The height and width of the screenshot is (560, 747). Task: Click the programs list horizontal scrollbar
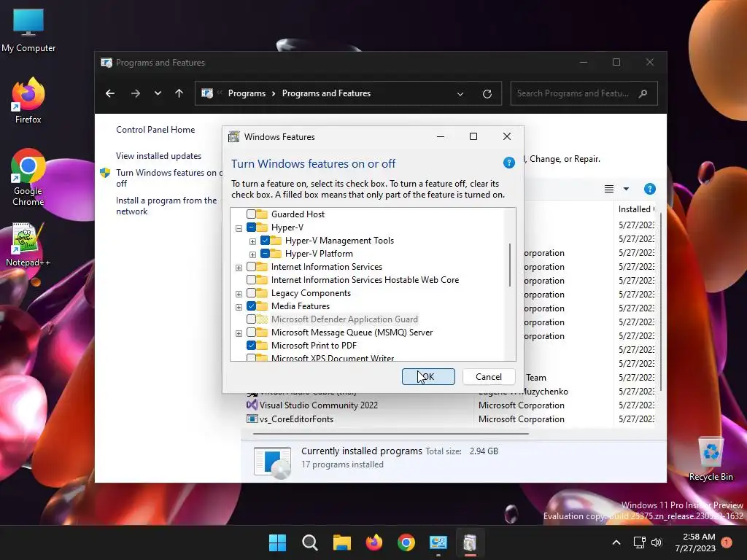point(391,434)
